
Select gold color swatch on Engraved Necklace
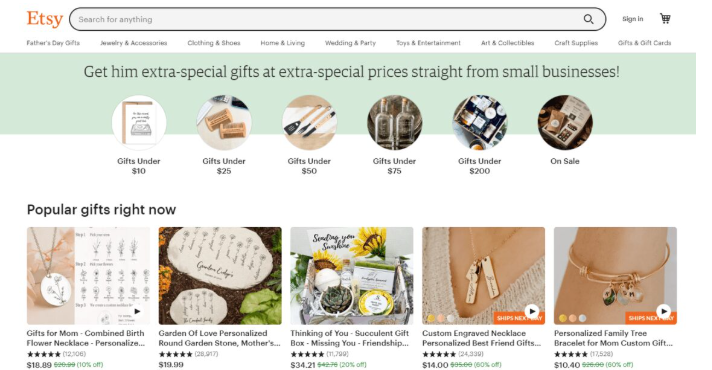[x=431, y=318]
